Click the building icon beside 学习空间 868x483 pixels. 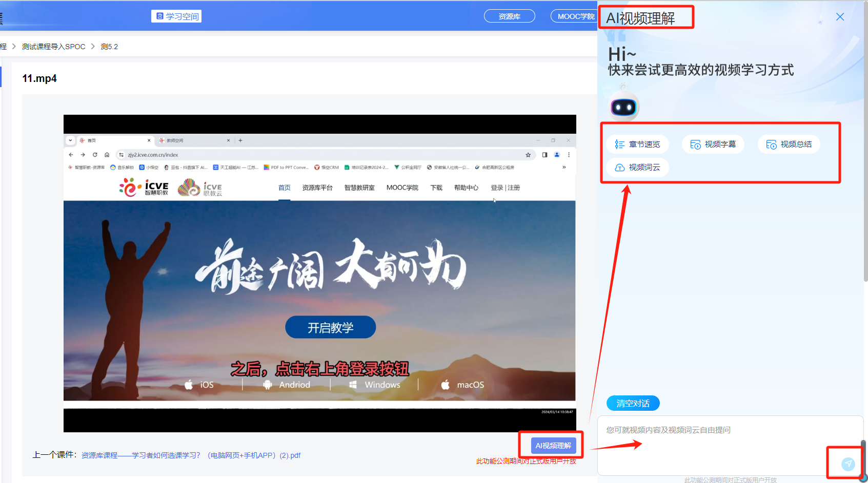(x=159, y=16)
